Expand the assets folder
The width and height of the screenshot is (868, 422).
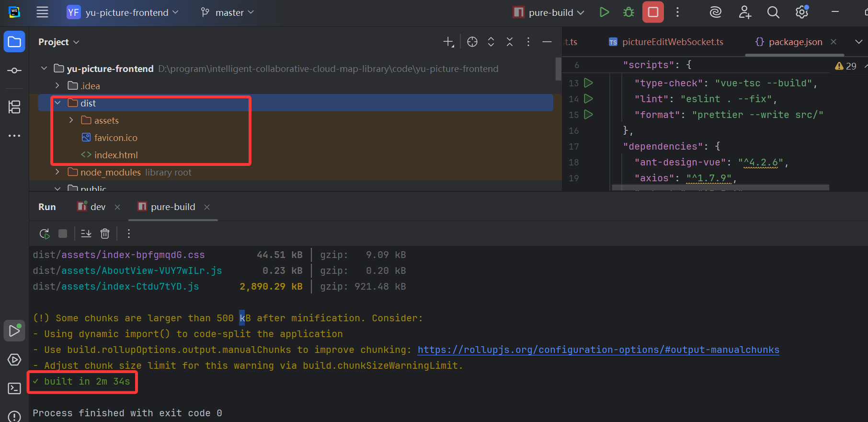pyautogui.click(x=71, y=120)
